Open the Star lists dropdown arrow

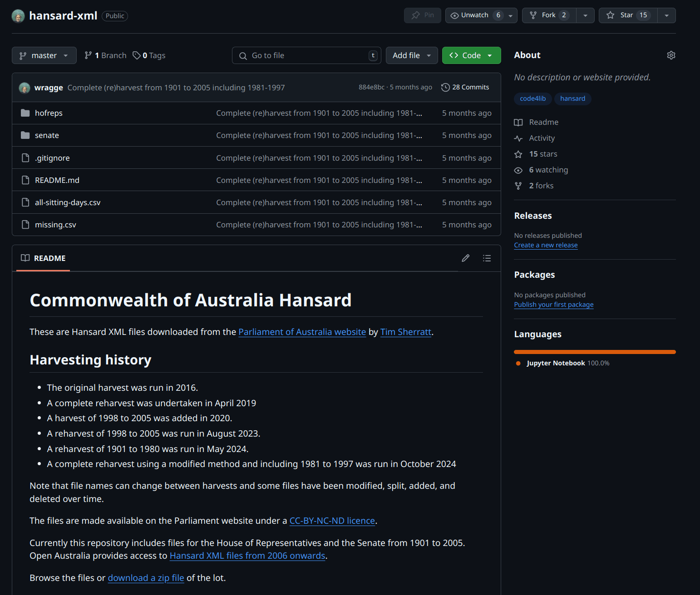[x=666, y=15]
